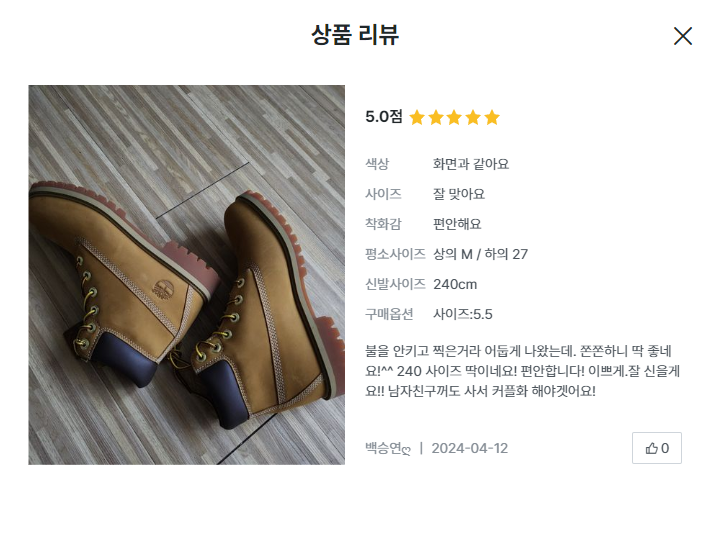Viewport: 713px width, 541px height.
Task: Close the 상품 리뷰 review popup
Action: (x=683, y=36)
